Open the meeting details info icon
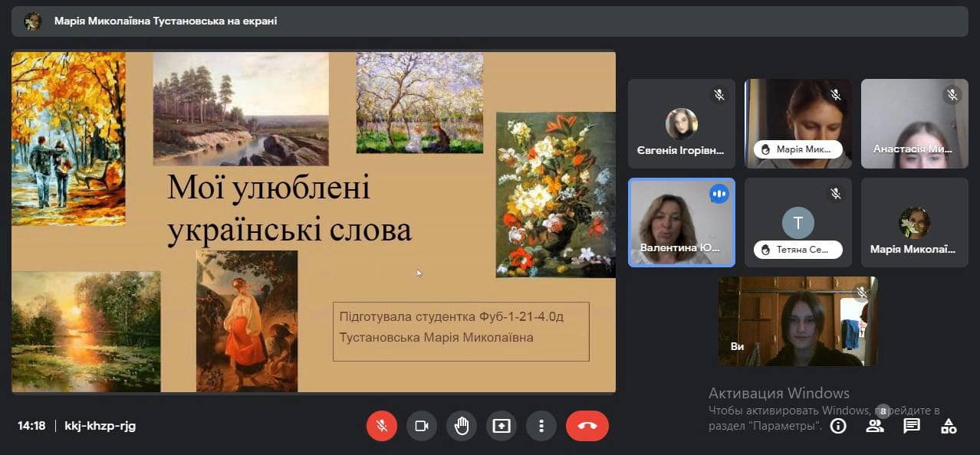This screenshot has height=455, width=980. click(x=838, y=426)
